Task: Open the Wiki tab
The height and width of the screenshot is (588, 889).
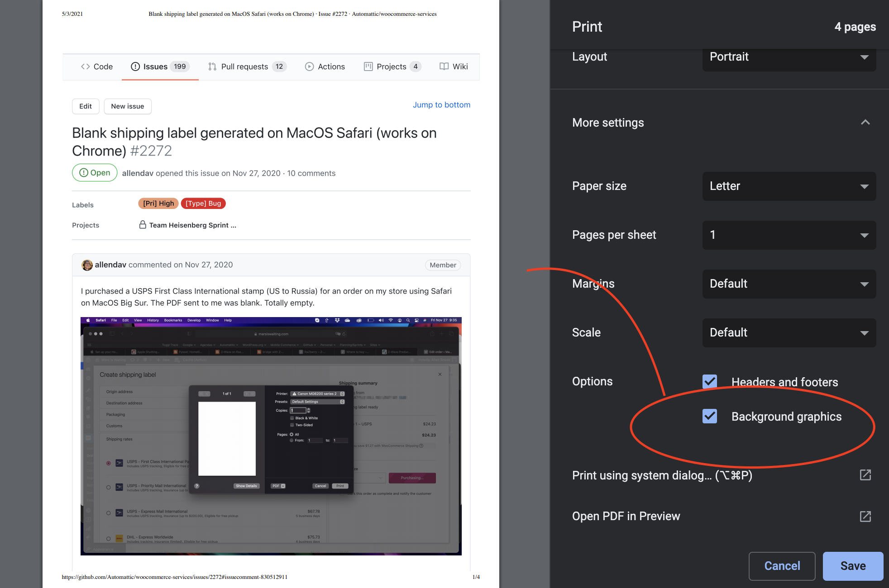Action: pyautogui.click(x=454, y=66)
